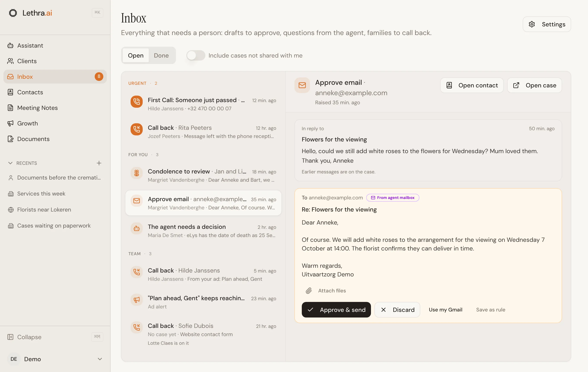
Task: Click the Services this week building icon
Action: [x=11, y=194]
